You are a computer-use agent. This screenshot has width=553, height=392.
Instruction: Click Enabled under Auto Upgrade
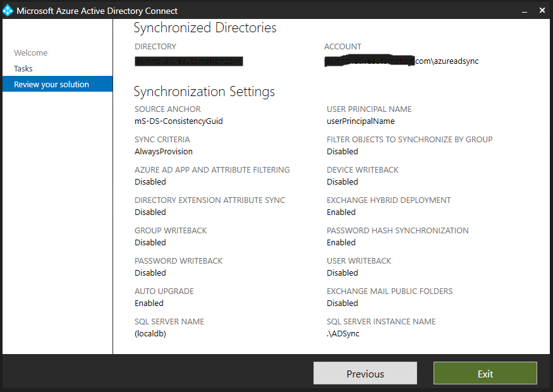[x=149, y=303]
